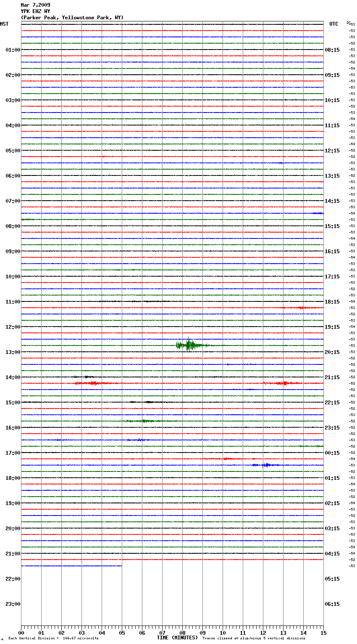Click the 'Each Vertical Division = 166.67 microvolts' note

coord(53,639)
